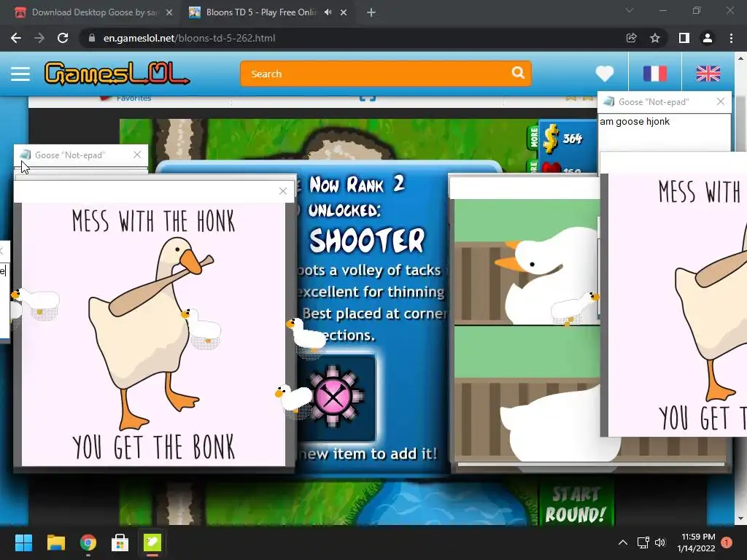Bookmark this page with star icon
Image resolution: width=747 pixels, height=560 pixels.
click(655, 38)
